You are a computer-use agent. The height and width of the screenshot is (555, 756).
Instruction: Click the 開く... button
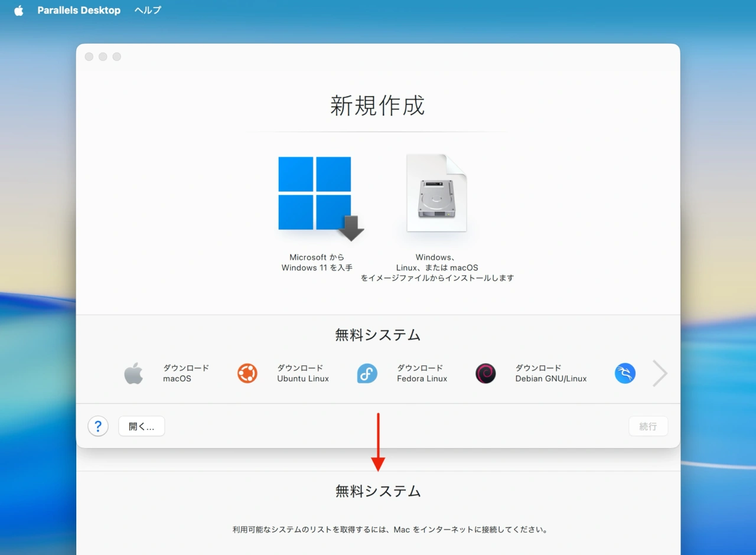pyautogui.click(x=141, y=426)
